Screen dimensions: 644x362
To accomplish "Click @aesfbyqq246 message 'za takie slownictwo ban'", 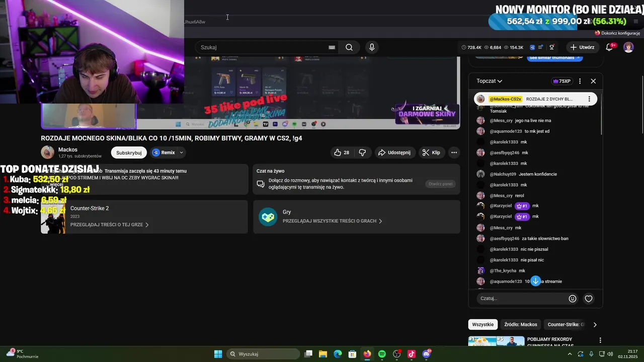I will (545, 238).
